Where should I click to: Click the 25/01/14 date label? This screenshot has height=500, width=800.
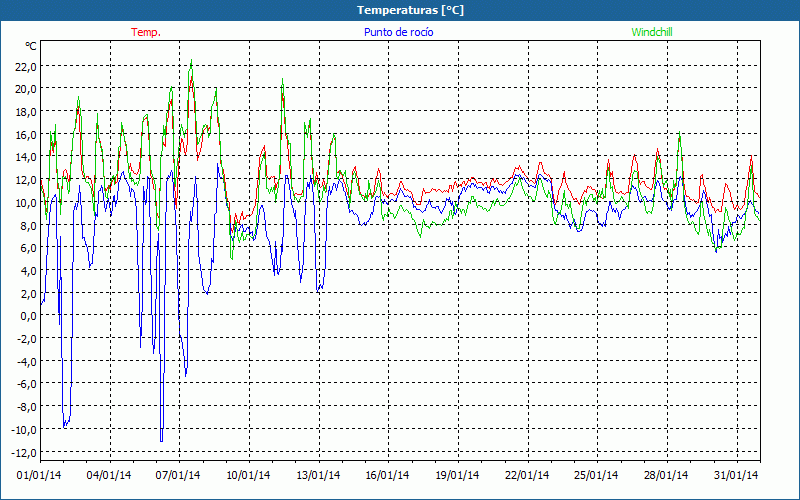[x=596, y=476]
